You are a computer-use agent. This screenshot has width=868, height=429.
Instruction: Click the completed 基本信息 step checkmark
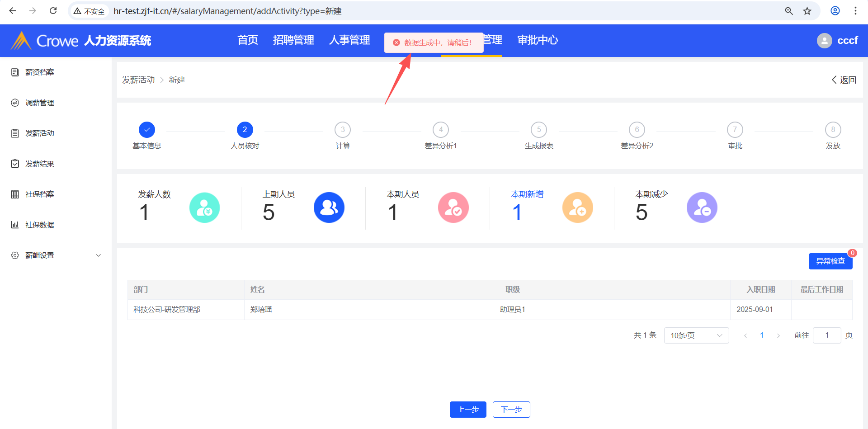[147, 130]
